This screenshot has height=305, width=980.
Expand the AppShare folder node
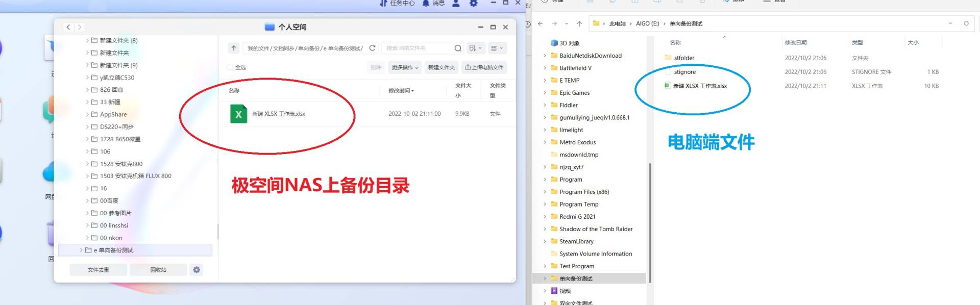pyautogui.click(x=87, y=114)
